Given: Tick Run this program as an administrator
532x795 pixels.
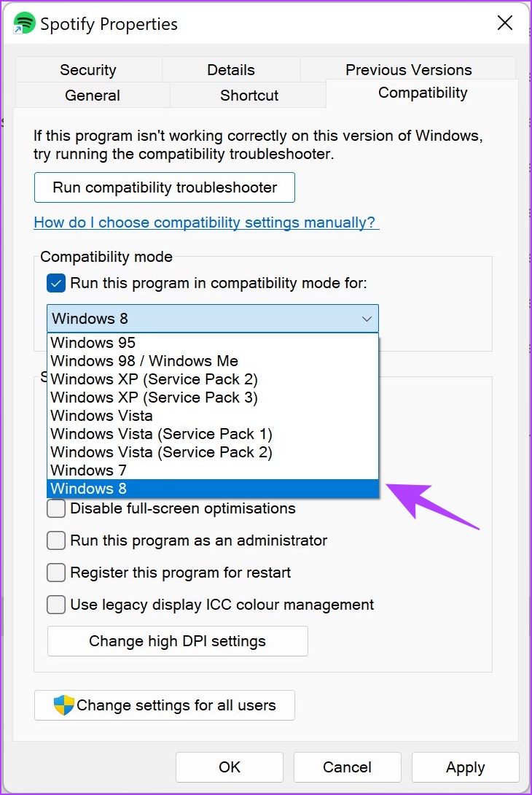Looking at the screenshot, I should point(56,540).
